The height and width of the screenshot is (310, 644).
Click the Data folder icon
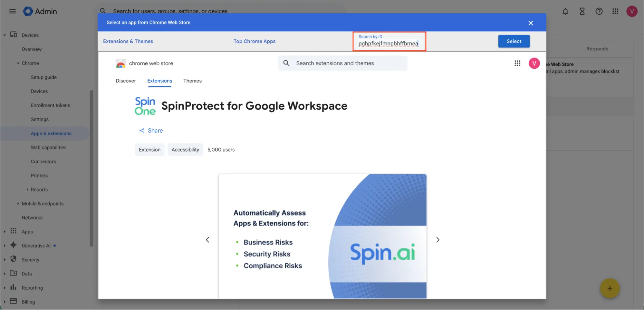pyautogui.click(x=13, y=273)
